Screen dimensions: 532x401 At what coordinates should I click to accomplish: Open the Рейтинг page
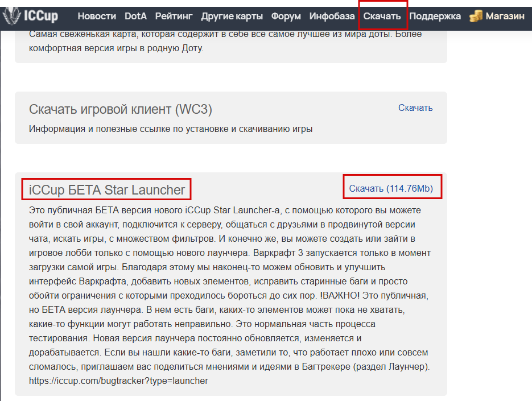[x=174, y=16]
